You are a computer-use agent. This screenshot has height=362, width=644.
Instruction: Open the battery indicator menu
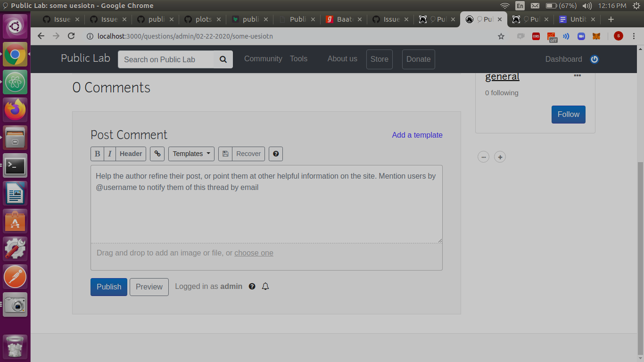561,6
